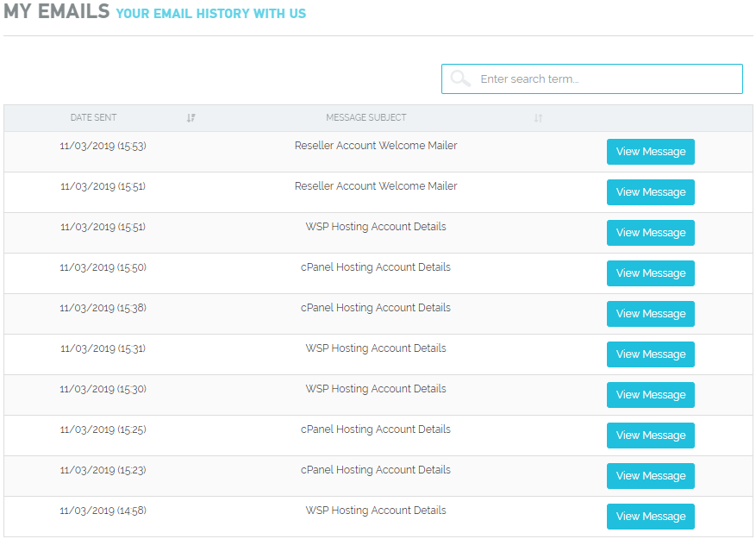Select date 11/03/2019 (15:25)
This screenshot has height=539, width=756.
point(103,429)
